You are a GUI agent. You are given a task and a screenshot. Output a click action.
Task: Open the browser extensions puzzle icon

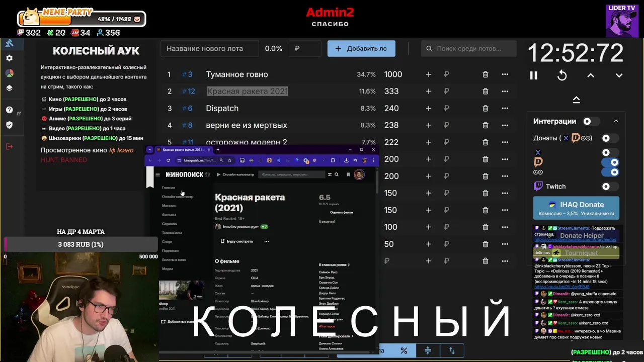(333, 160)
